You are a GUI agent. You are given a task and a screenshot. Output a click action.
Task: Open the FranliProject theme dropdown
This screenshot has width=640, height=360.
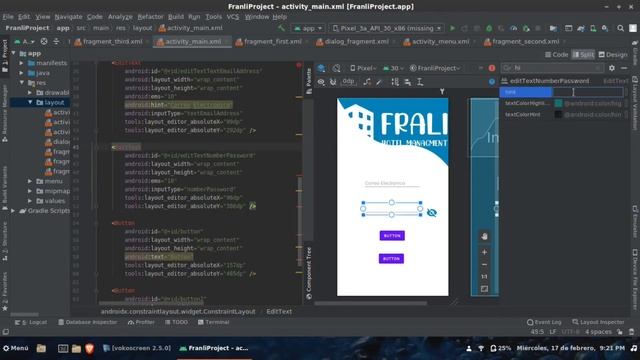(436, 68)
